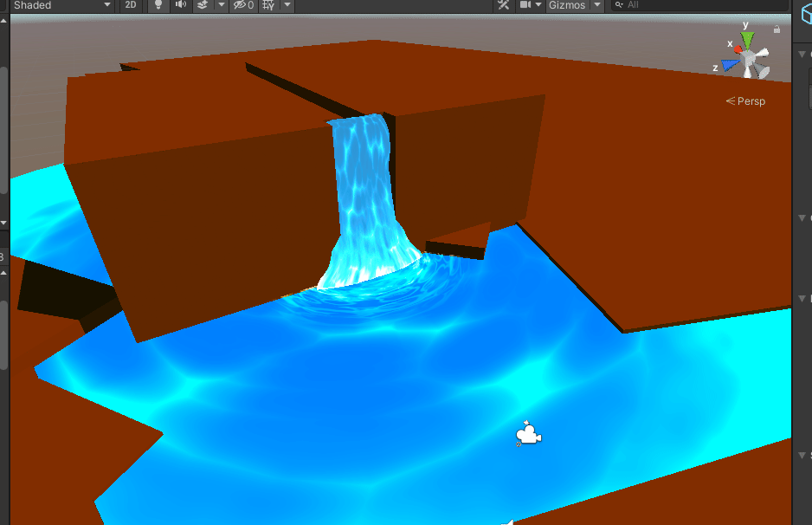Screen dimensions: 812x525
Task: Toggle scene effects layers icon
Action: click(x=202, y=5)
